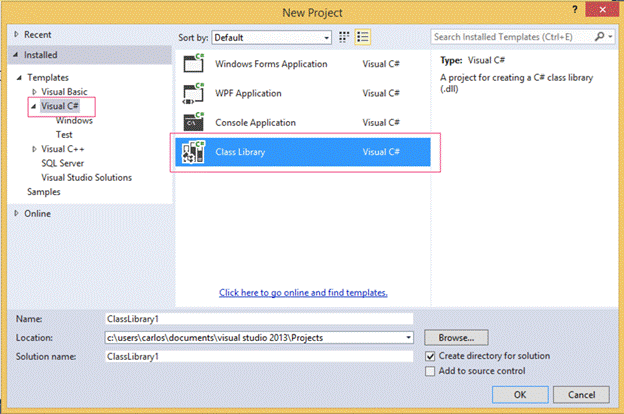
Task: Switch to small icons grid view
Action: click(345, 37)
